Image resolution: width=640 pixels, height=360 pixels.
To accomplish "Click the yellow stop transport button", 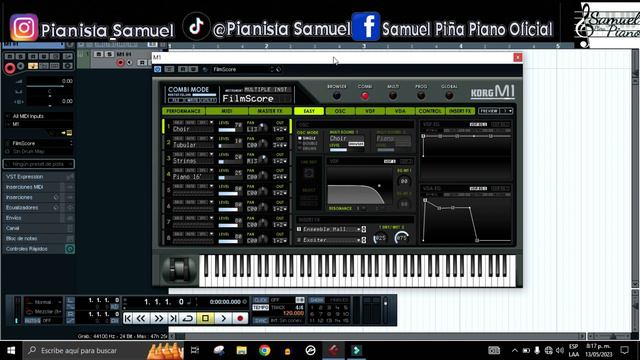I will point(205,318).
